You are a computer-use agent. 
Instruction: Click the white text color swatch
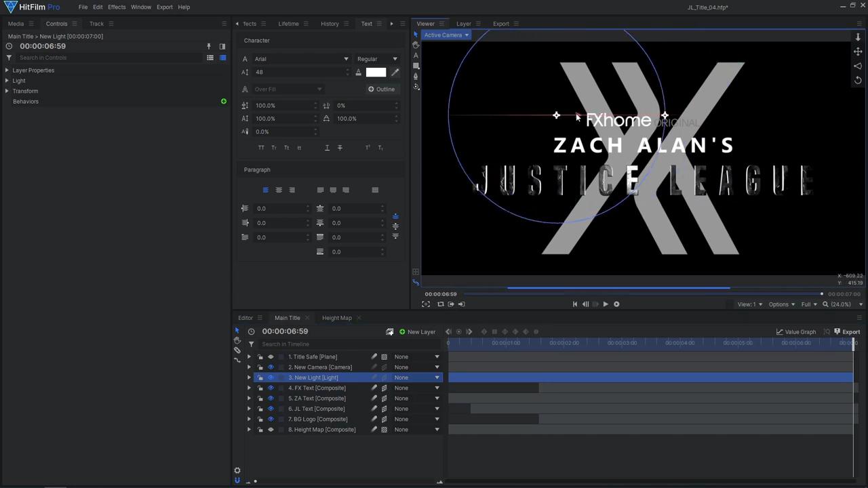coord(376,73)
